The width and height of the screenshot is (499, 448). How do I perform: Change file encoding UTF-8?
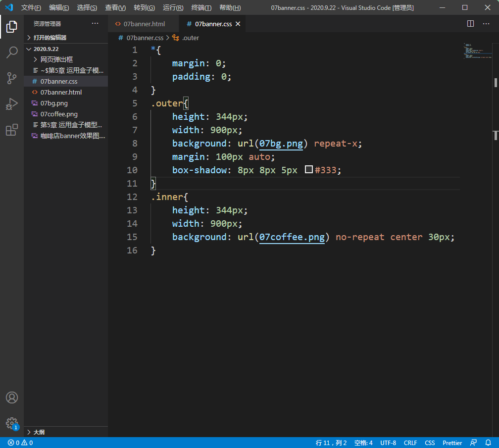coord(388,443)
